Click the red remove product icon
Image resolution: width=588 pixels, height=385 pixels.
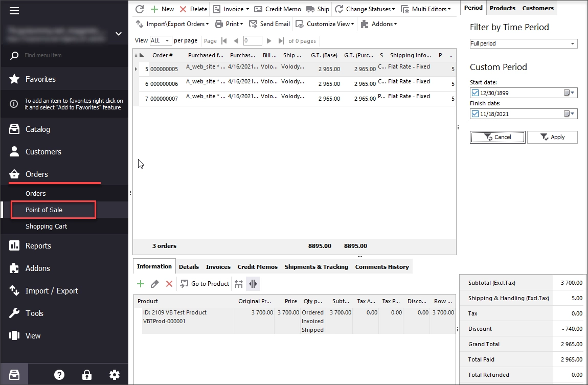click(169, 284)
